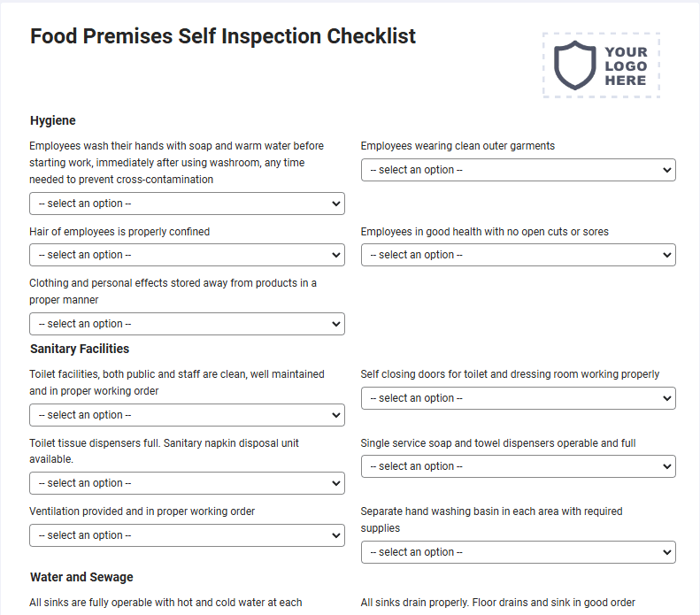Open toilet facilities clean and maintained dropdown
700x615 pixels.
(187, 415)
